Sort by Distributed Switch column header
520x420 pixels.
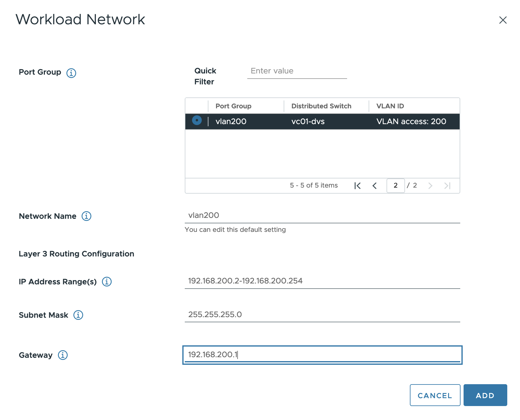321,106
